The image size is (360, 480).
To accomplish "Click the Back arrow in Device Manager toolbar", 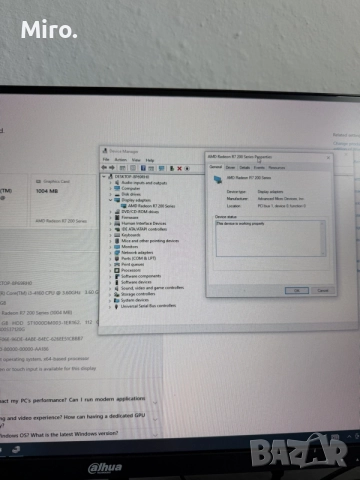I will 104,168.
